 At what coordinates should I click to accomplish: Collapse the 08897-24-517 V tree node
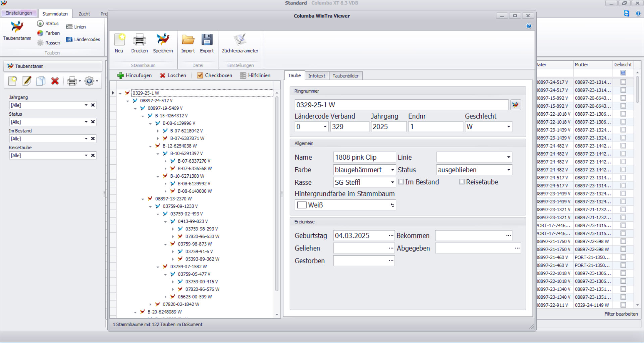127,101
